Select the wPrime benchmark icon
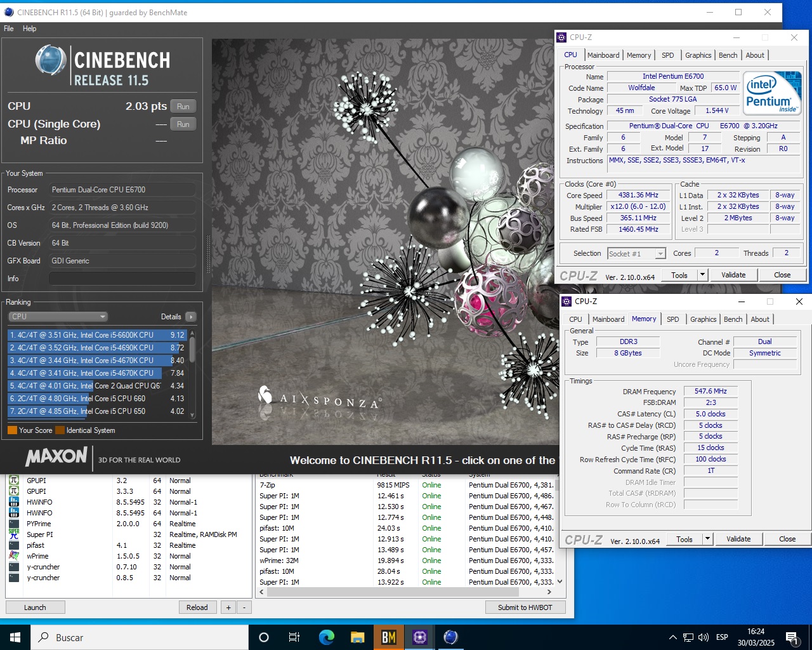 (13, 556)
